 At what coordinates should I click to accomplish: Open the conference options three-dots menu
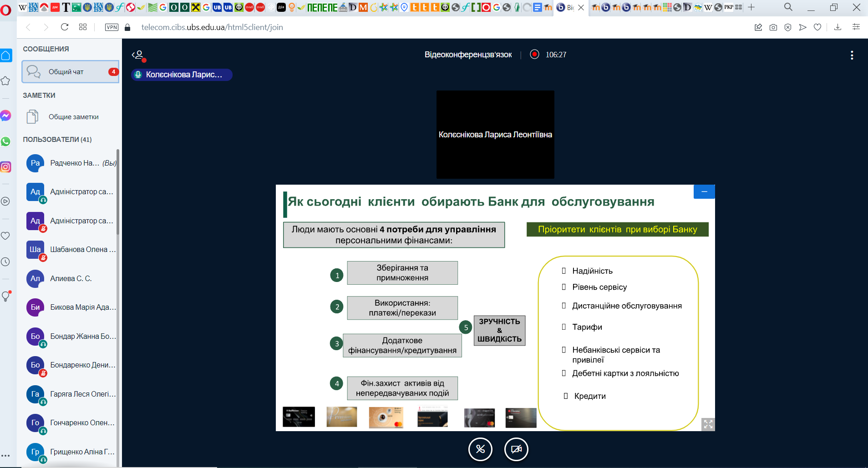pyautogui.click(x=852, y=55)
